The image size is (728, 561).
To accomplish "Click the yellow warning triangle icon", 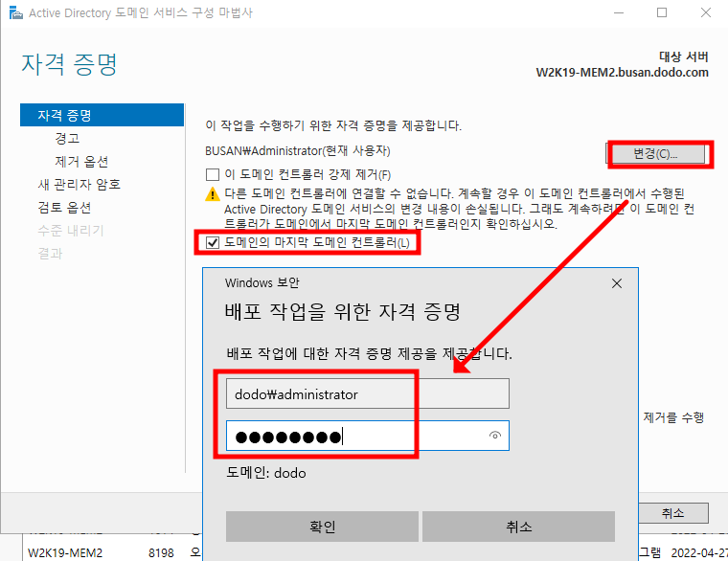I will pyautogui.click(x=213, y=194).
